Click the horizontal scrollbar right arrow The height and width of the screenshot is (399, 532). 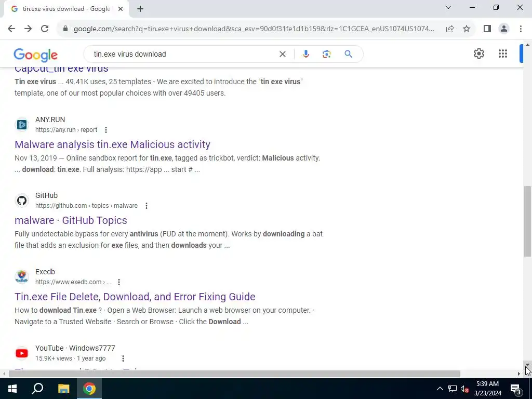click(x=519, y=374)
